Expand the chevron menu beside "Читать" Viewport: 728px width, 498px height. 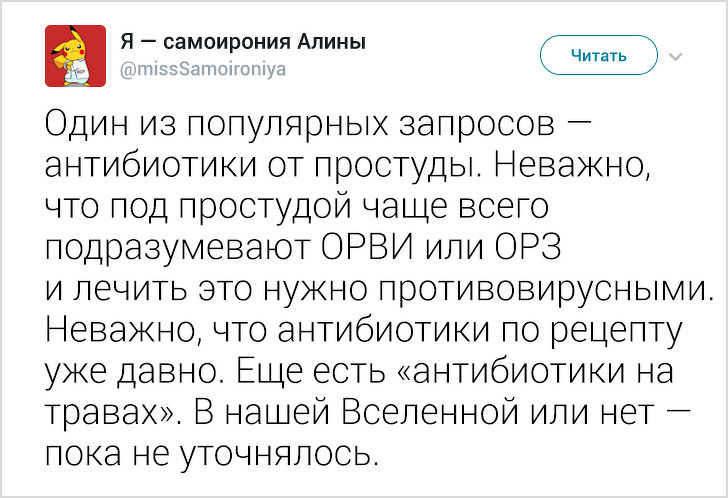tap(672, 56)
